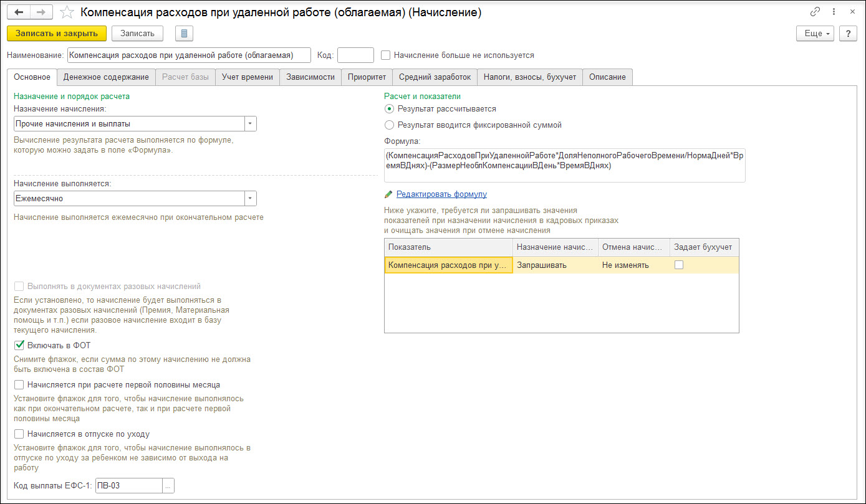Open selection for Код выплаты ЕФС-1
The width and height of the screenshot is (866, 504).
168,485
